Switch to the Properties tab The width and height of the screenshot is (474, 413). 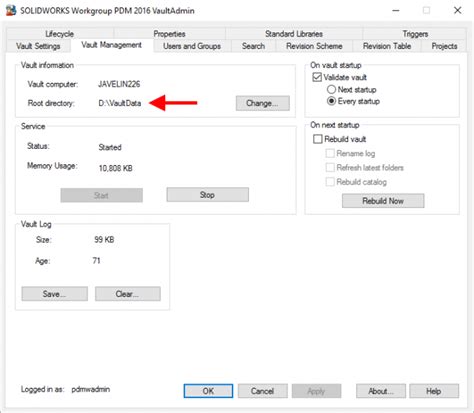(169, 34)
